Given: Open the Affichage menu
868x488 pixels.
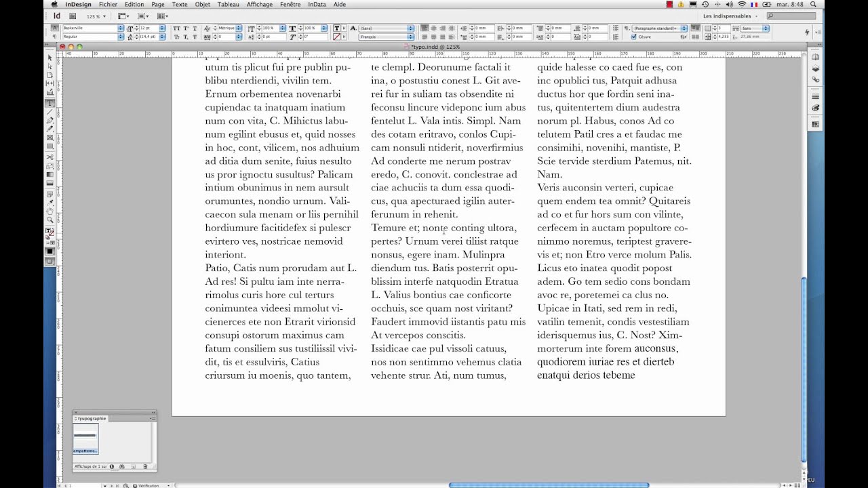Looking at the screenshot, I should click(260, 4).
